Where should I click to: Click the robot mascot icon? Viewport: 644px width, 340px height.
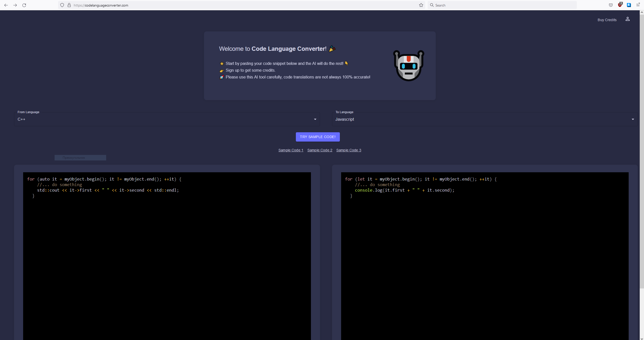pyautogui.click(x=408, y=66)
